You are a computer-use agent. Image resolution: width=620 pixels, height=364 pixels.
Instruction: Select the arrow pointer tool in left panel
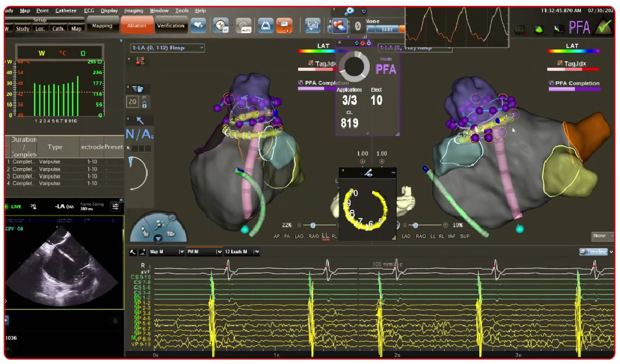140,120
